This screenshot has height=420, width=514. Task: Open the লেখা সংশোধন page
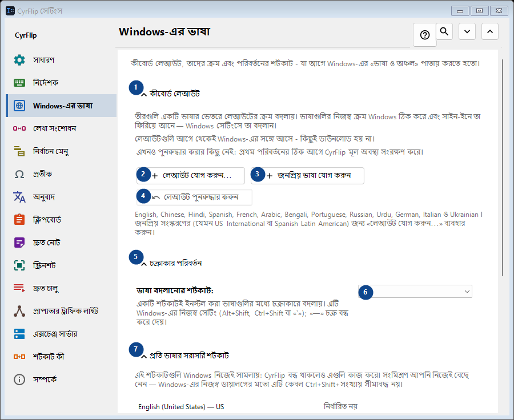pos(61,128)
